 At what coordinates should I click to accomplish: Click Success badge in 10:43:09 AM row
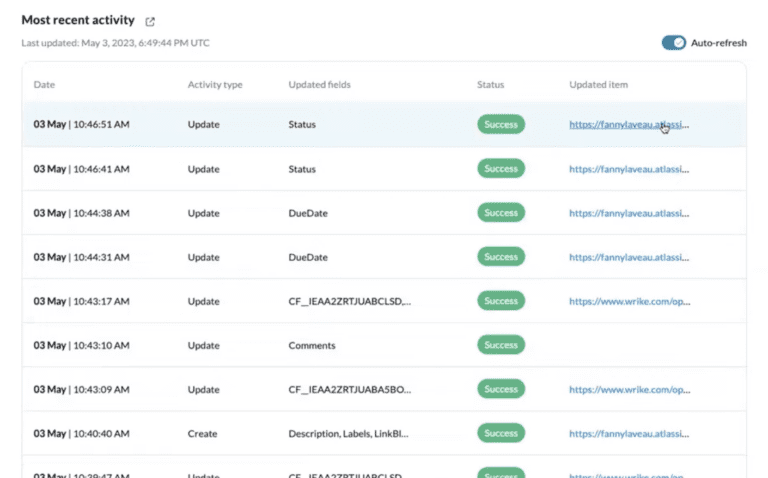[x=501, y=389]
